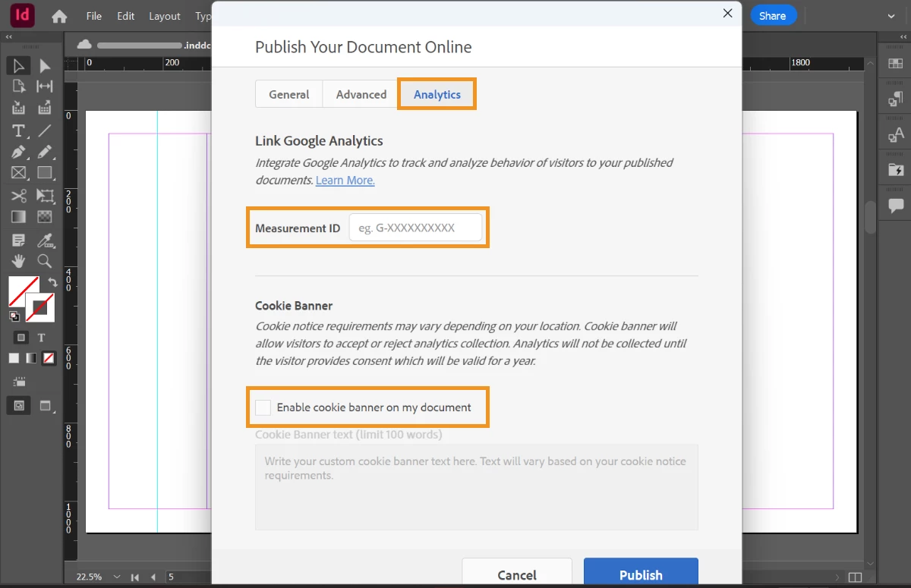
Task: Select the Type tool
Action: [19, 130]
